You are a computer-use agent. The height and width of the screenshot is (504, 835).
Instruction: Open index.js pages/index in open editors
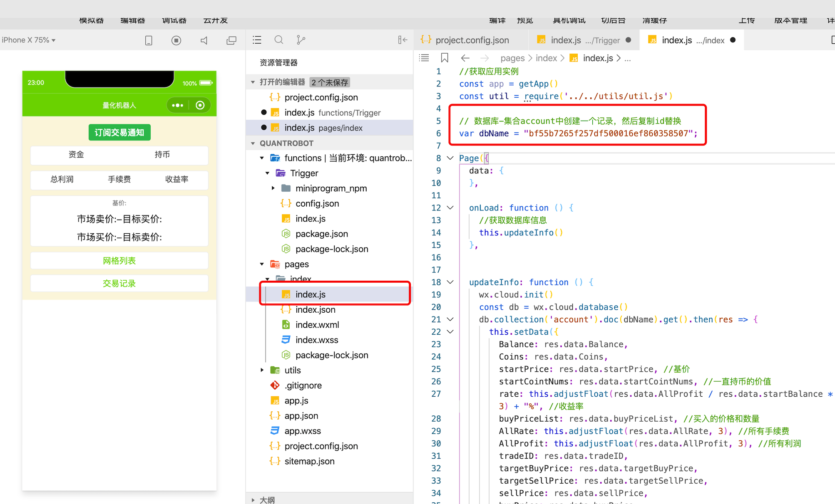pyautogui.click(x=330, y=128)
